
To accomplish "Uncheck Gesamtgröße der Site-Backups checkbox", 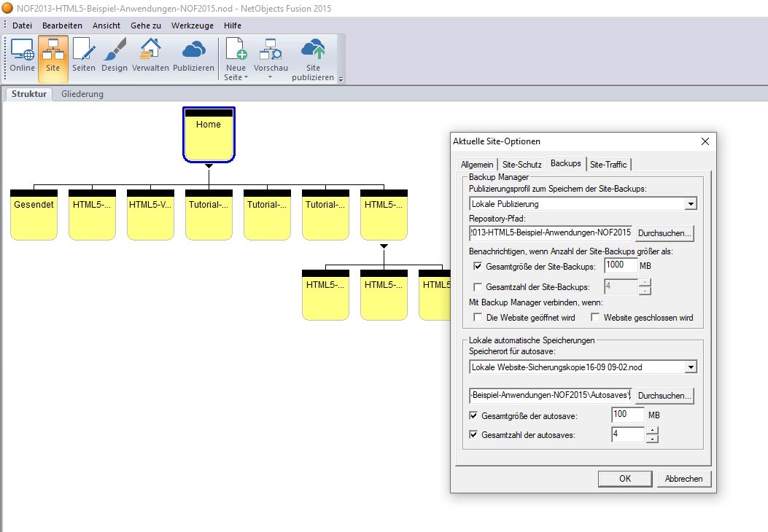I will (478, 267).
